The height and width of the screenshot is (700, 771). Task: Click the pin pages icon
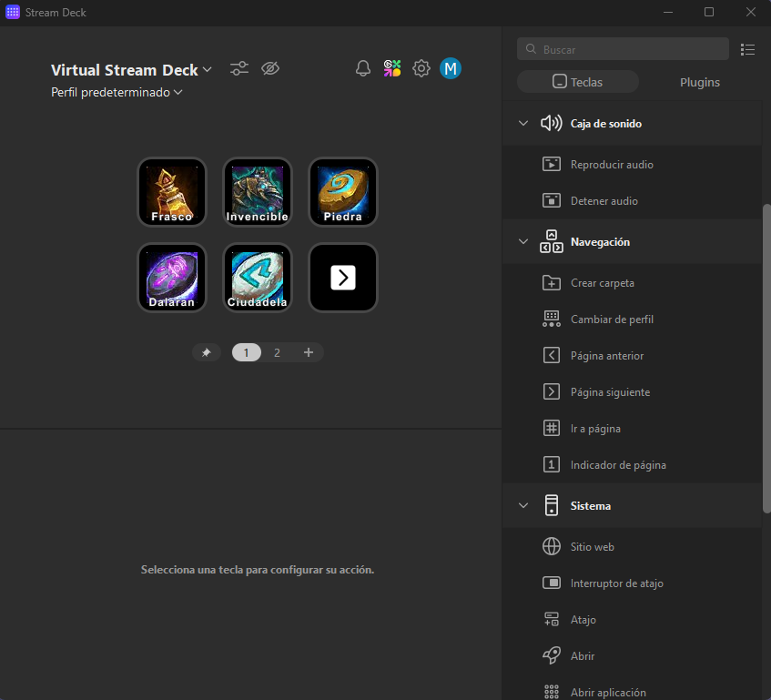click(x=206, y=352)
